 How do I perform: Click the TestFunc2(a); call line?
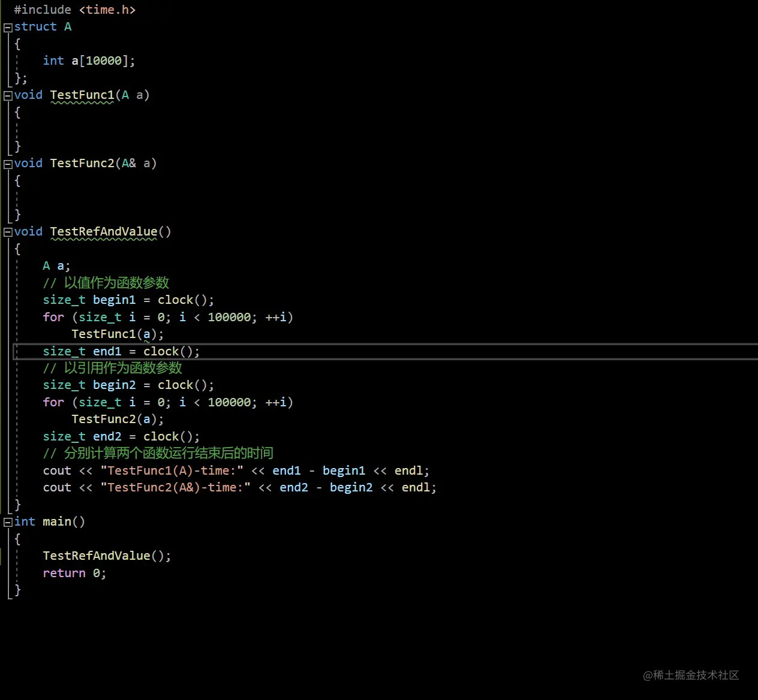[118, 419]
